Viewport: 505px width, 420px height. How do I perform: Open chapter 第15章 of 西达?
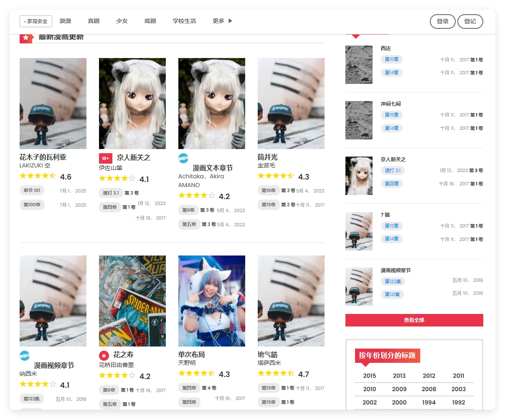(x=391, y=59)
